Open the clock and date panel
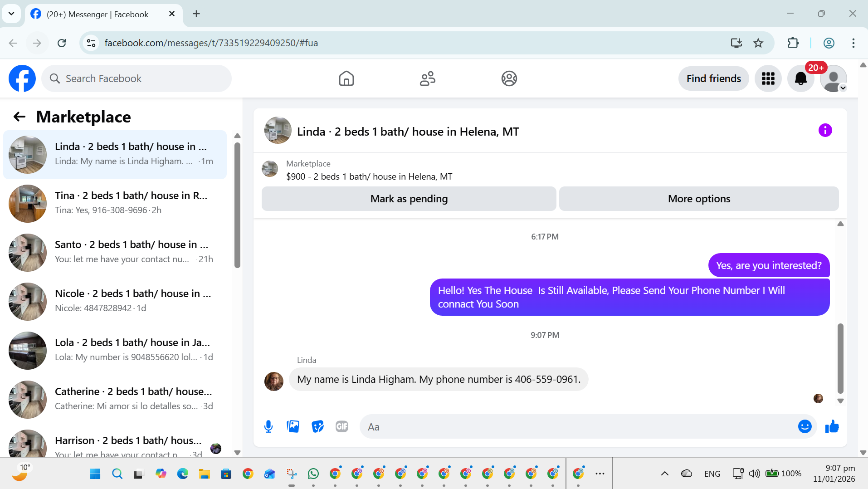Image resolution: width=868 pixels, height=489 pixels. (834, 474)
